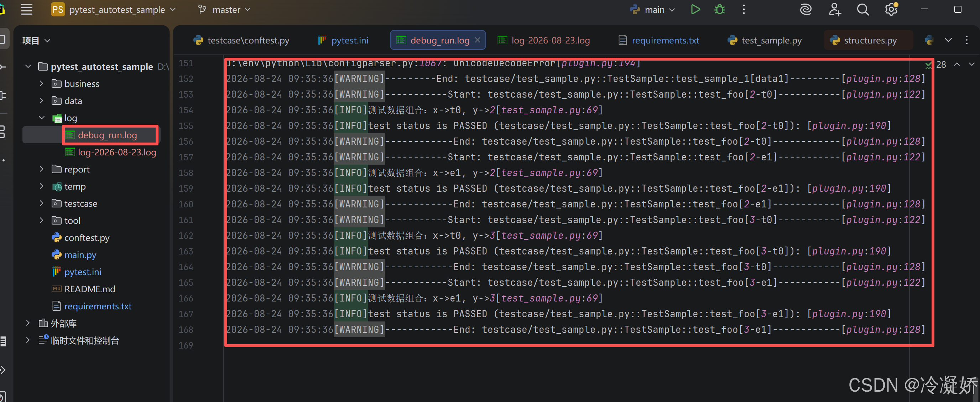
Task: Expand the 临时文件和控制台 node
Action: point(28,340)
